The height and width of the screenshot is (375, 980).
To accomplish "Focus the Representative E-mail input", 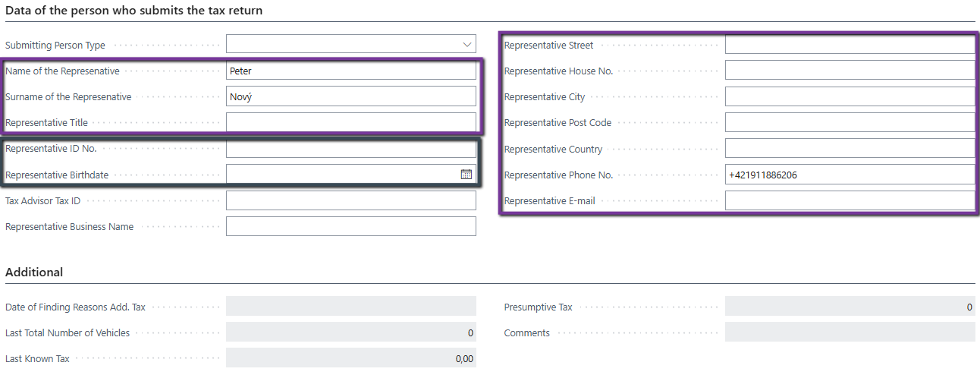I will 850,200.
